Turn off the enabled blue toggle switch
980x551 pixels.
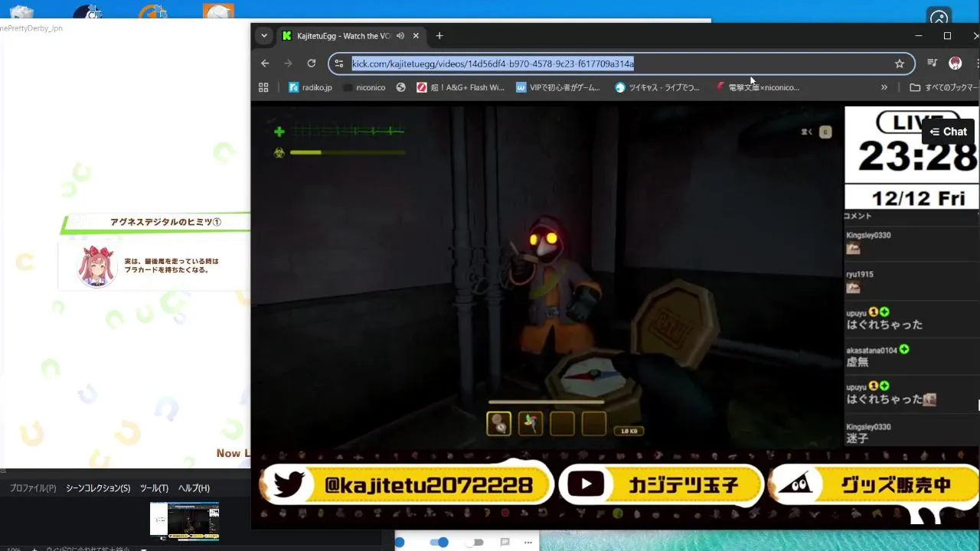[439, 543]
